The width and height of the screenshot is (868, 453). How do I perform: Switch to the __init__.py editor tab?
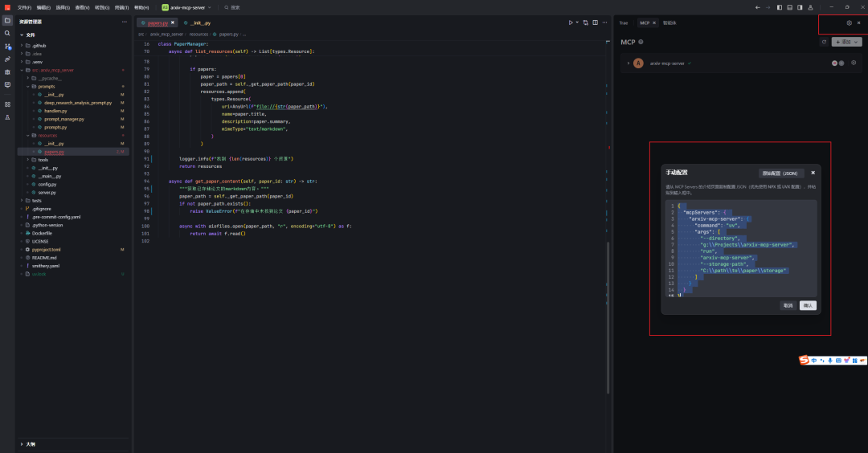(x=199, y=23)
